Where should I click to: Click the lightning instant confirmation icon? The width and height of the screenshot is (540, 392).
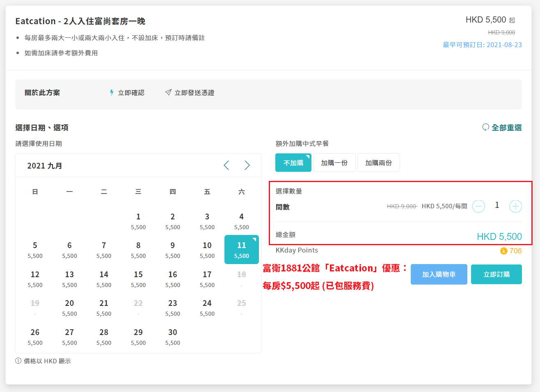pos(112,93)
